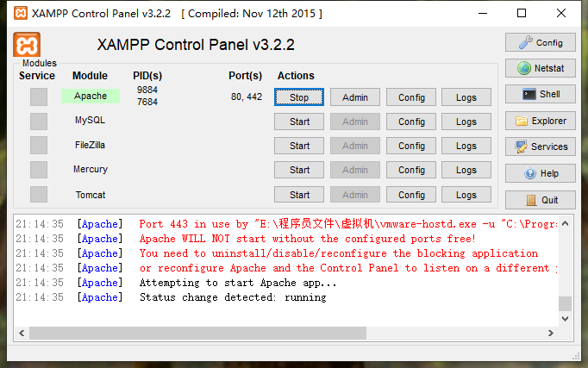Viewport: 588px width, 368px height.
Task: Close the XAMPP Control Panel window
Action: (x=561, y=13)
